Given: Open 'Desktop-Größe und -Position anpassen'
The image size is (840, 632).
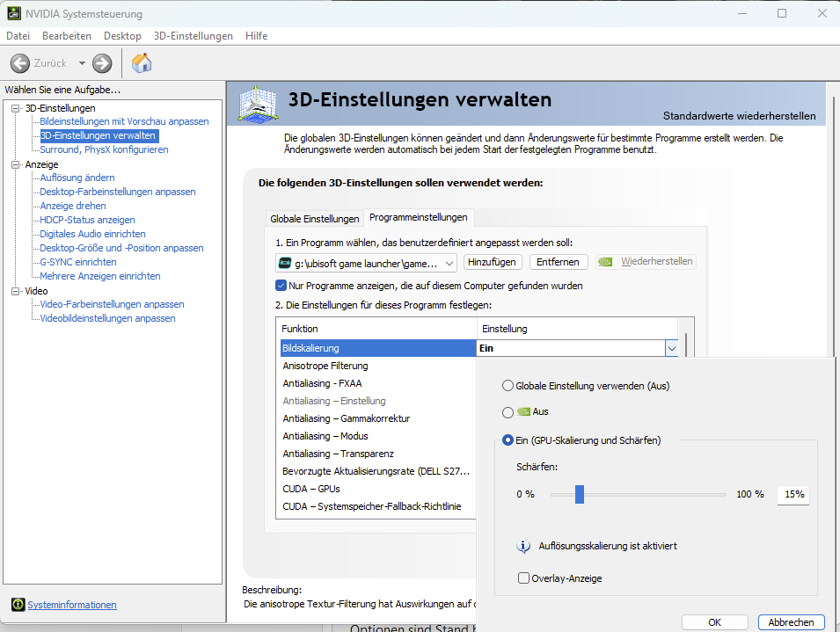Looking at the screenshot, I should (121, 248).
